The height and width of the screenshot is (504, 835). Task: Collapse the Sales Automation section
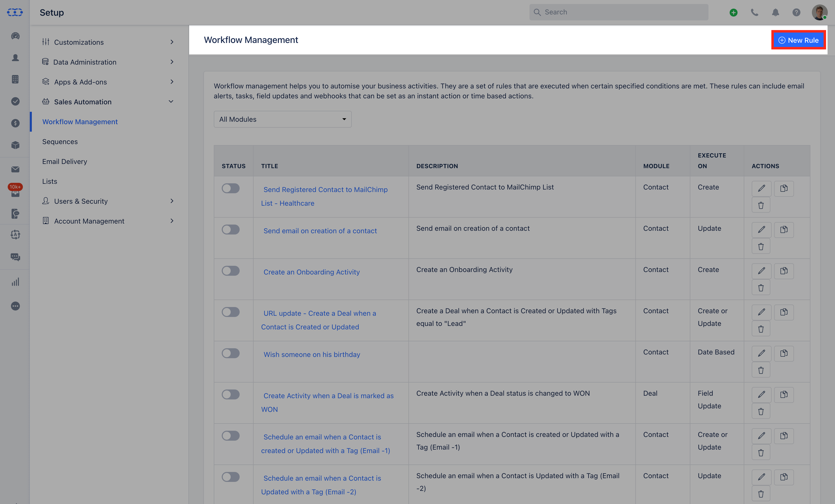click(x=108, y=102)
